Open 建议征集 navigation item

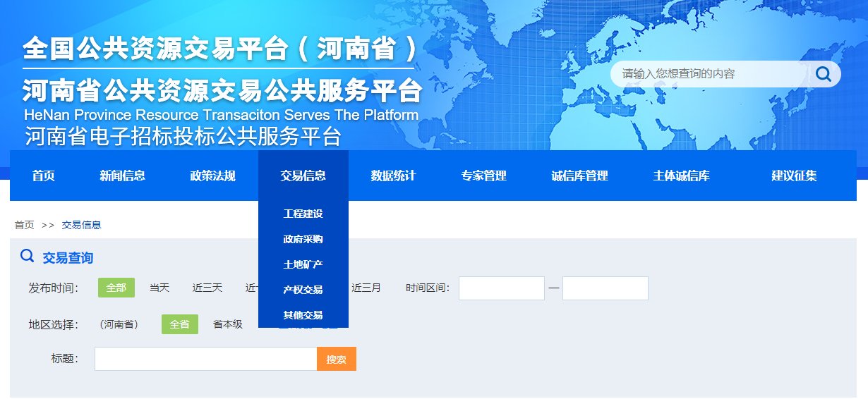click(795, 176)
